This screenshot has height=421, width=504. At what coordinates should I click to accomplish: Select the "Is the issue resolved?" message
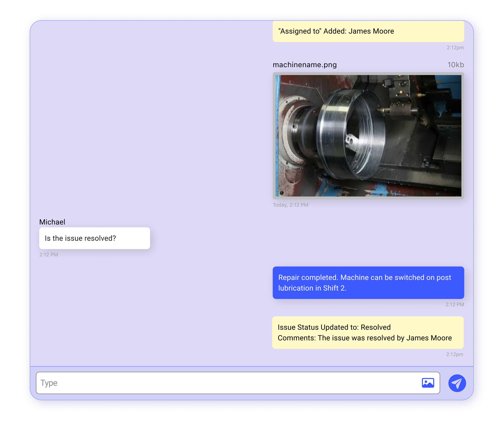[95, 238]
